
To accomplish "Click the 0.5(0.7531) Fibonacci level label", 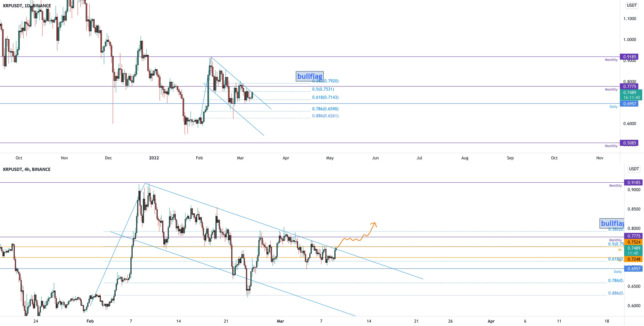I will click(323, 89).
